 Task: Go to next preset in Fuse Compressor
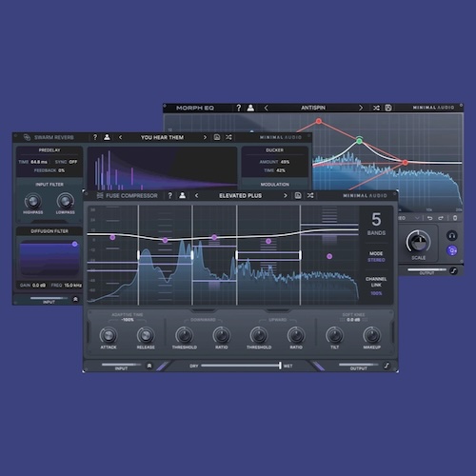[x=286, y=195]
